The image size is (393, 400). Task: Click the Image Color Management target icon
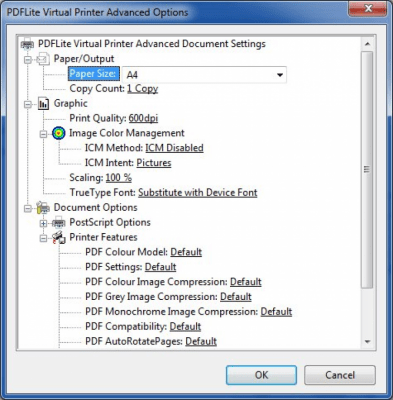59,133
